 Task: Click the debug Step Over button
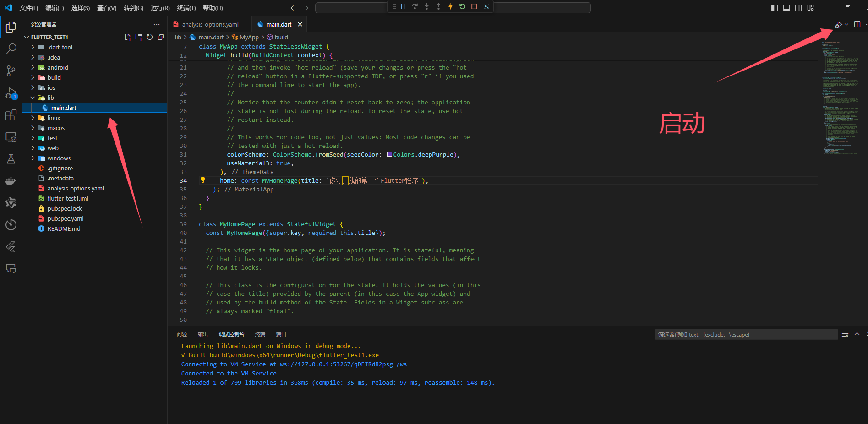(415, 6)
